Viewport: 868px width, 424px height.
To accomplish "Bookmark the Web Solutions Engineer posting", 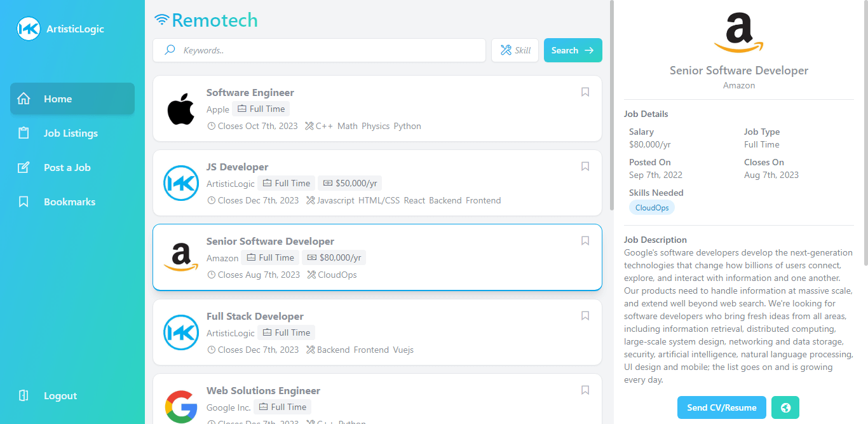I will point(585,390).
